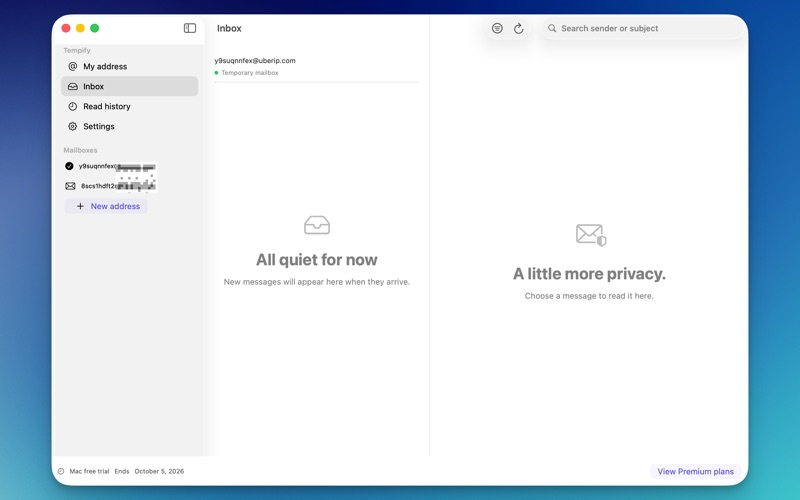Click the tray icon beside Inbox
Viewport: 800px width, 500px height.
73,86
